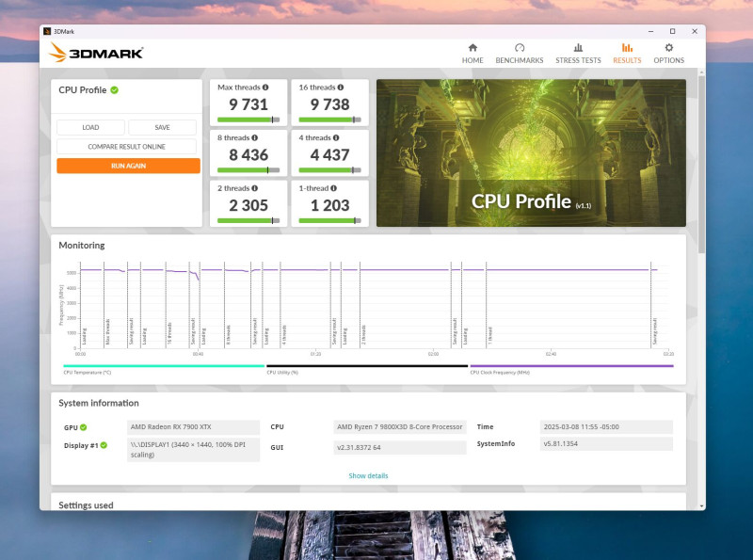Open the Results bar-chart icon
The width and height of the screenshot is (753, 560).
[x=627, y=48]
